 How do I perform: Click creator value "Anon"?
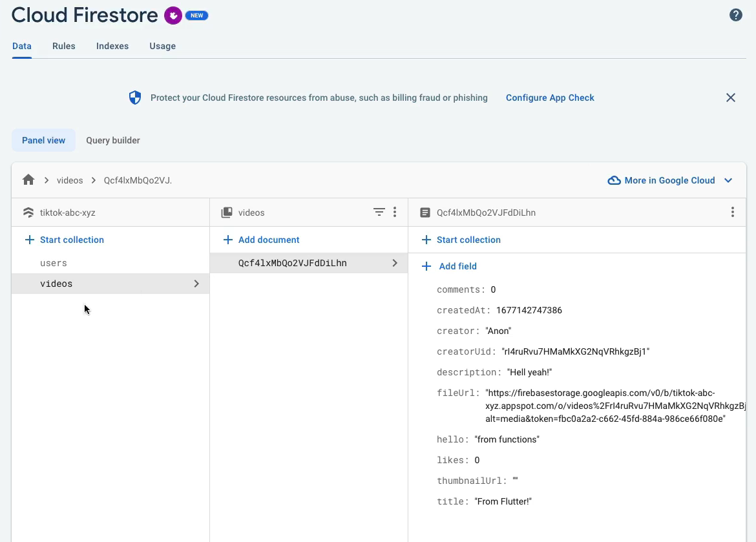coord(498,331)
